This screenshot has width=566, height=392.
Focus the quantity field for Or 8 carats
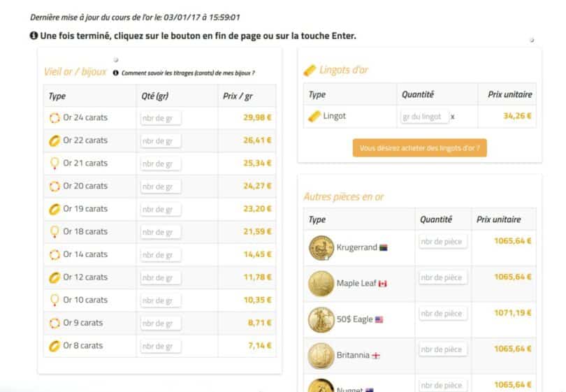click(161, 346)
